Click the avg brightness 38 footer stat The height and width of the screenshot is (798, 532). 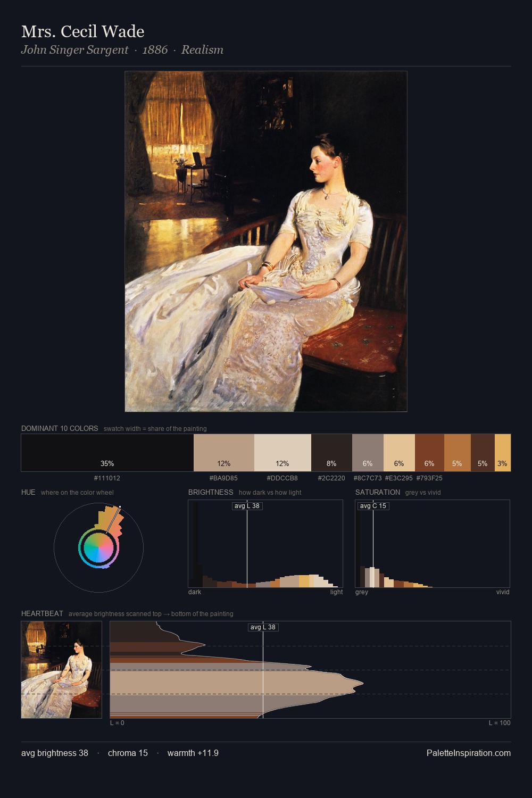[x=55, y=753]
